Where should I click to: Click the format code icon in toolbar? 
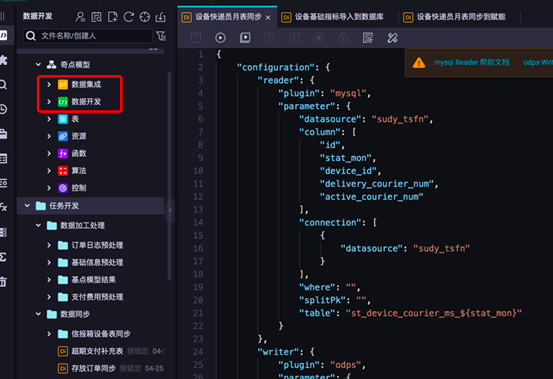click(x=368, y=38)
